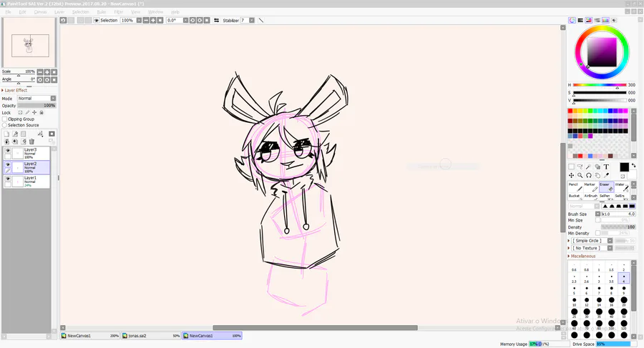This screenshot has width=644, height=348.
Task: Choose the AirBrush tool
Action: click(x=590, y=197)
